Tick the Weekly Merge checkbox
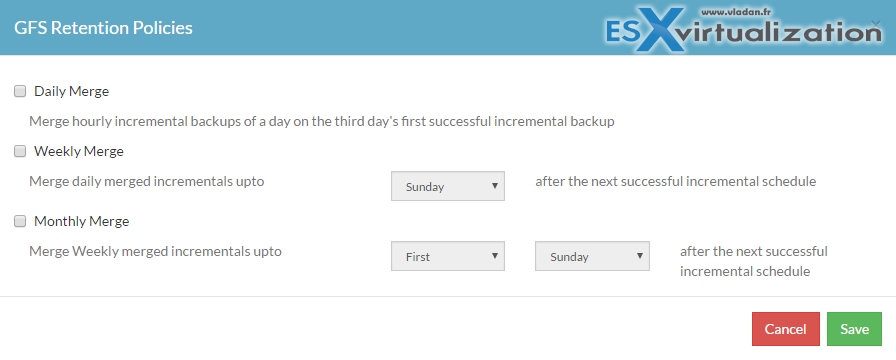Screen dimensions: 896x360 click(x=20, y=151)
